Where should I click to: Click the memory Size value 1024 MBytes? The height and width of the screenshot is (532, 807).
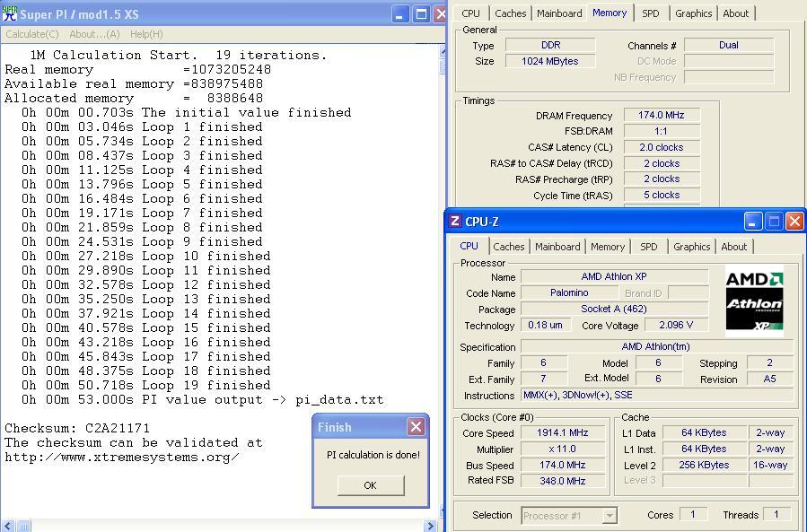tap(550, 61)
